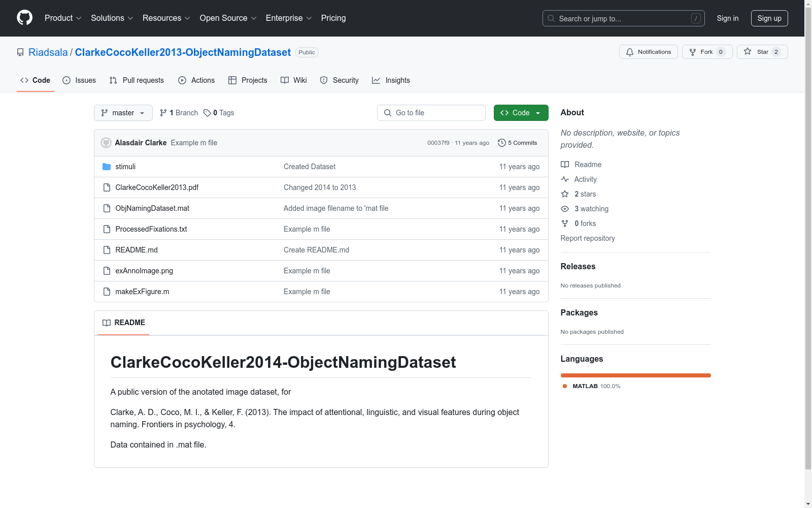Click the commits history clock icon
This screenshot has width=812, height=508.
point(502,143)
